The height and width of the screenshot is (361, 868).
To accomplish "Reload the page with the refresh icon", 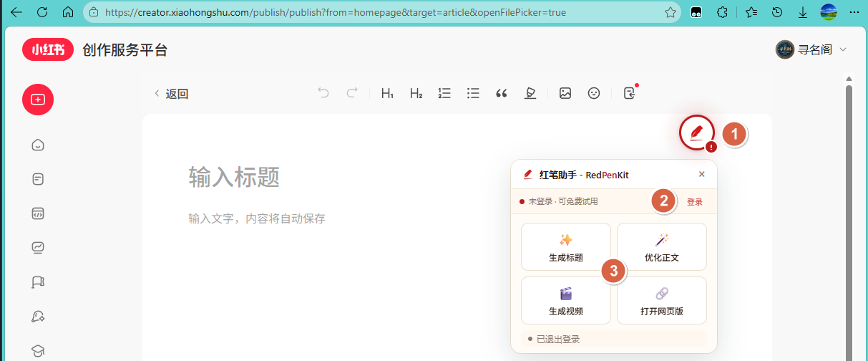I will (42, 12).
